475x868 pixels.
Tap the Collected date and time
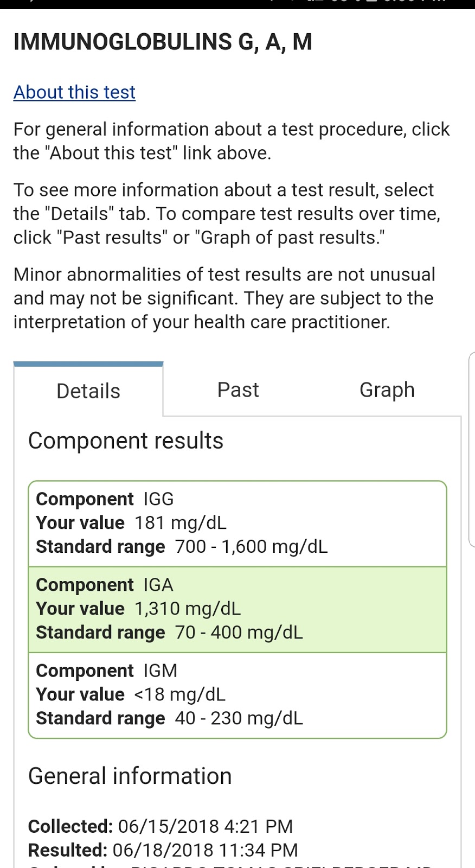pyautogui.click(x=205, y=826)
